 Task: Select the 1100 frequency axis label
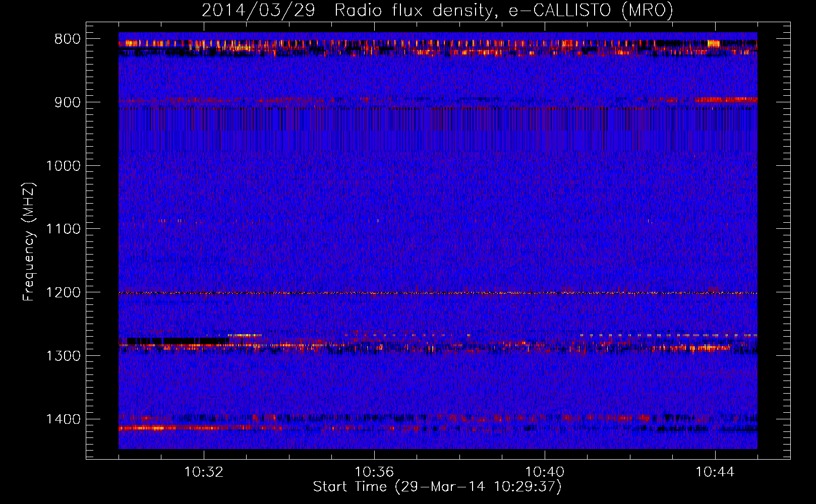(x=63, y=229)
